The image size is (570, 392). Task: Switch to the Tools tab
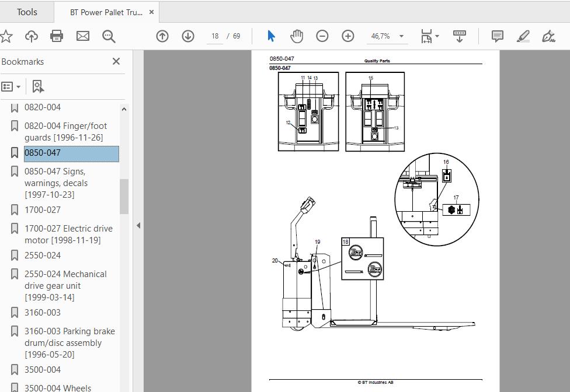27,12
